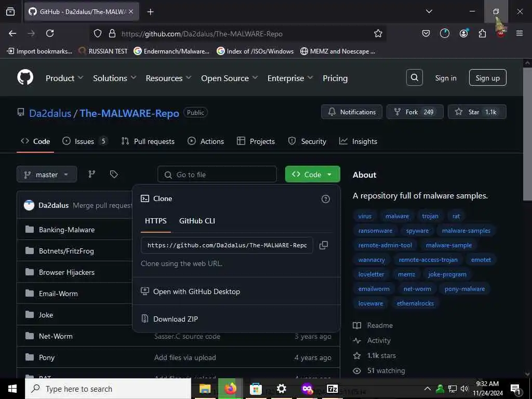Open the Email-Worm folder
Viewport: 532px width, 399px height.
(x=58, y=294)
